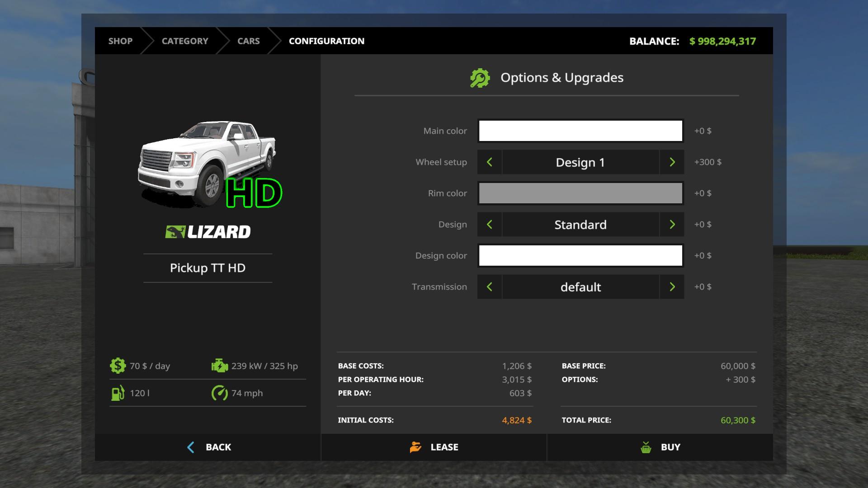
Task: Switch to next Design option
Action: point(672,225)
